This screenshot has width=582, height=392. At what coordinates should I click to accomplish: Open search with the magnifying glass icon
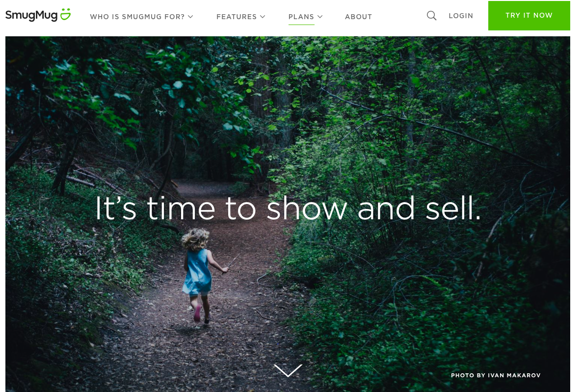tap(431, 16)
